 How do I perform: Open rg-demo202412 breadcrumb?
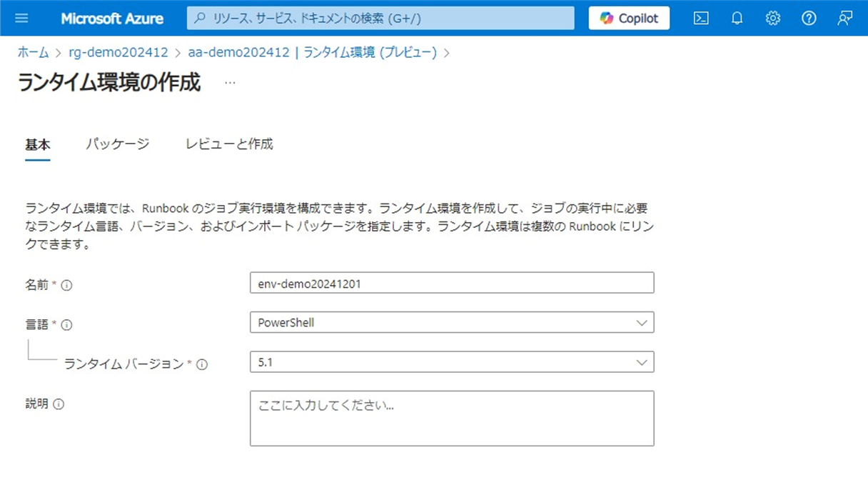tap(118, 52)
